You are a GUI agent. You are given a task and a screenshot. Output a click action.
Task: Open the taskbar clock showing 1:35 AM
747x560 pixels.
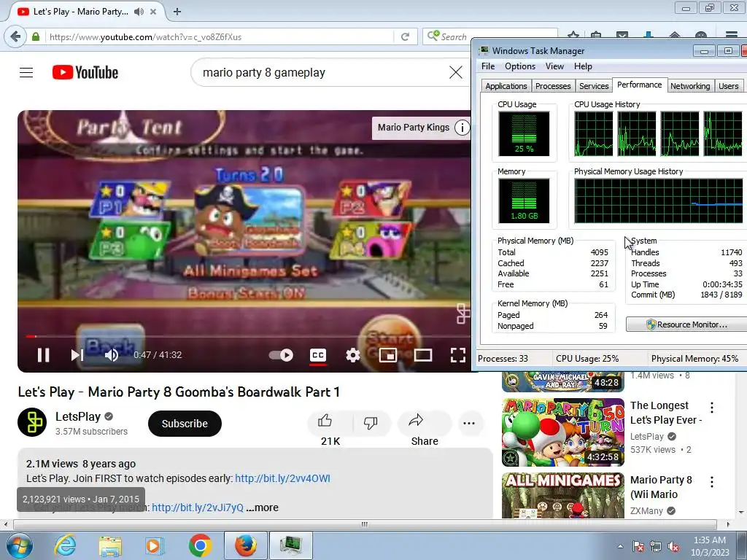[710, 546]
